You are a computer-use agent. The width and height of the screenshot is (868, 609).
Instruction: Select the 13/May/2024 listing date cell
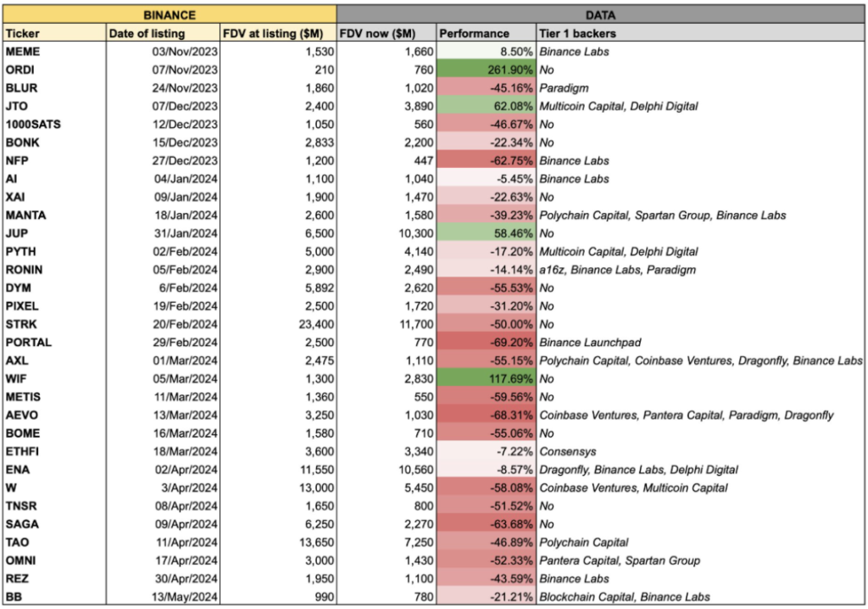(x=159, y=597)
